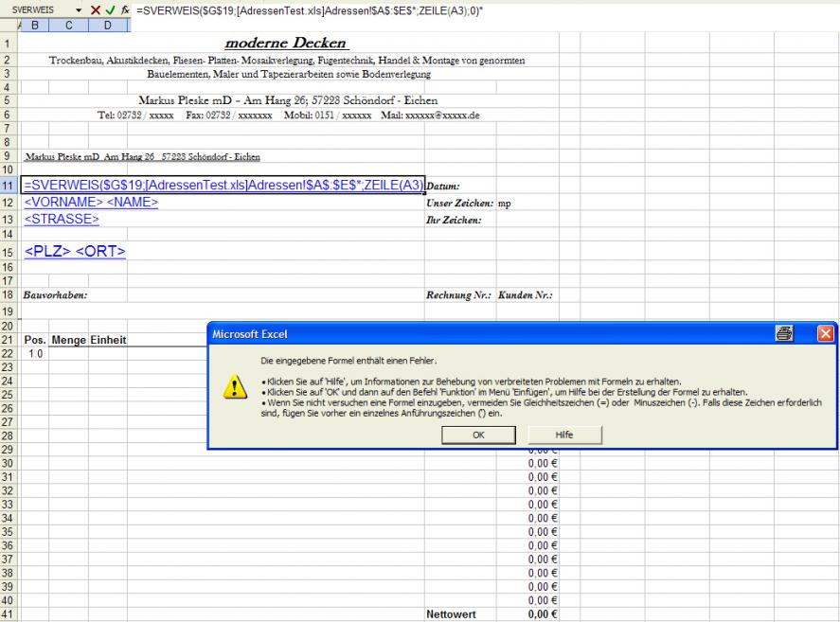This screenshot has height=622, width=840.
Task: Click the 'Markus Pleske mD - Am Hang 26' heading
Action: (288, 100)
